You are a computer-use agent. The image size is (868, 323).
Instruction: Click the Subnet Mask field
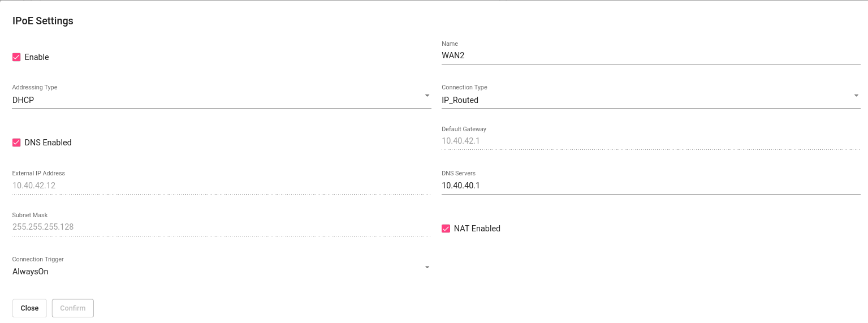(221, 227)
